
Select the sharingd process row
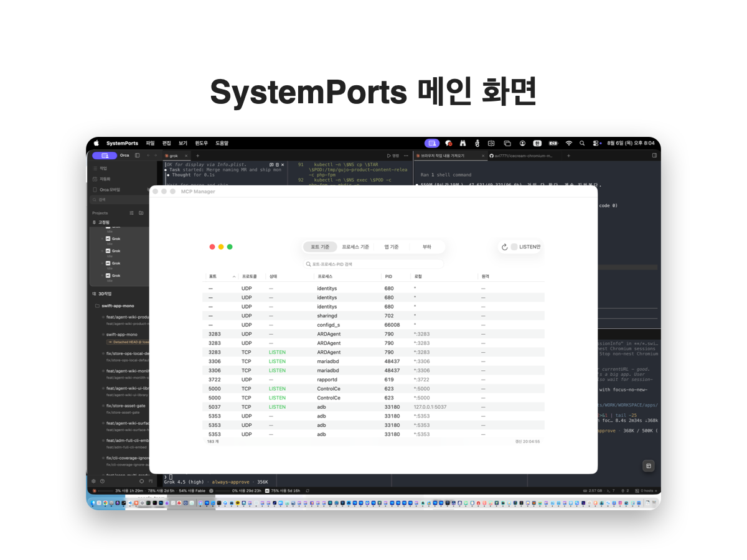pos(374,315)
